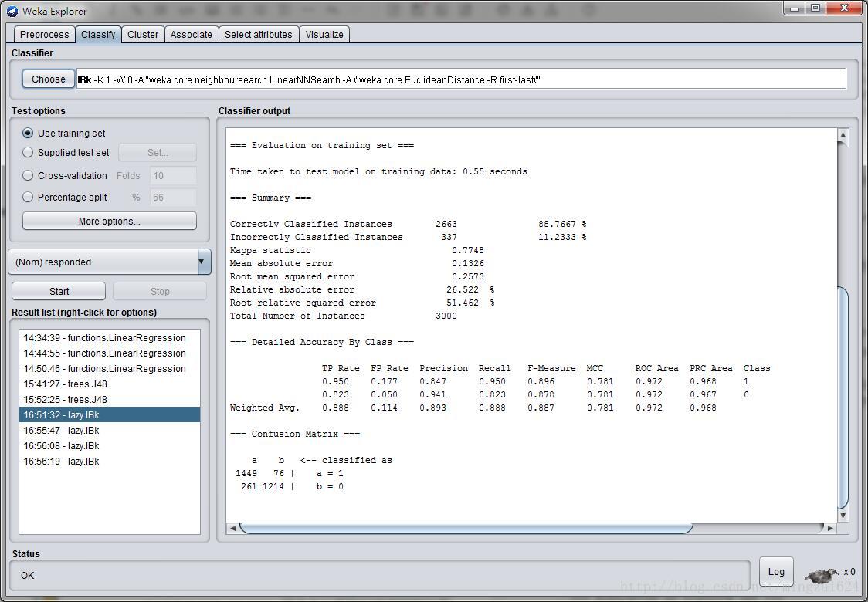Click the Stop button
The image size is (868, 602).
click(160, 291)
